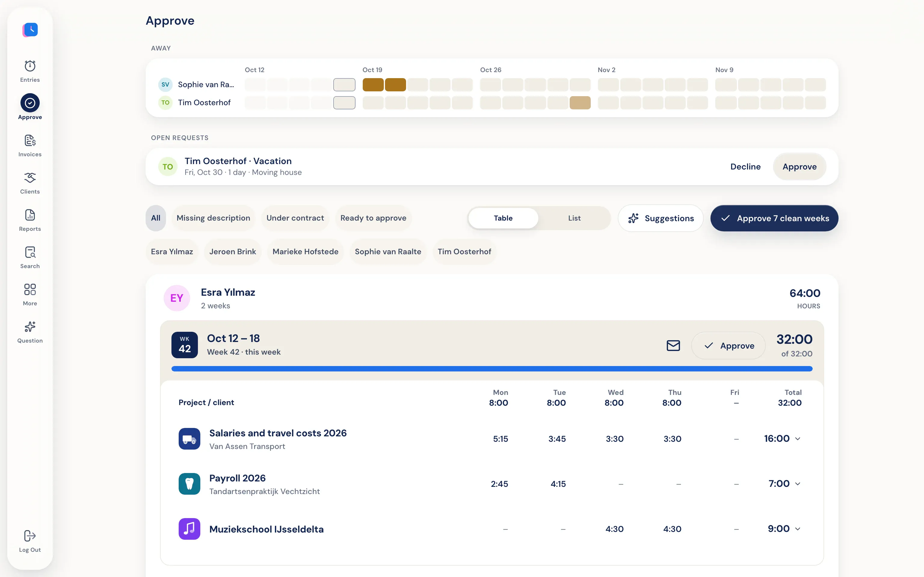Viewport: 924px width, 577px height.
Task: Expand the Muziekschool IJsseldelta row chevron
Action: point(798,529)
